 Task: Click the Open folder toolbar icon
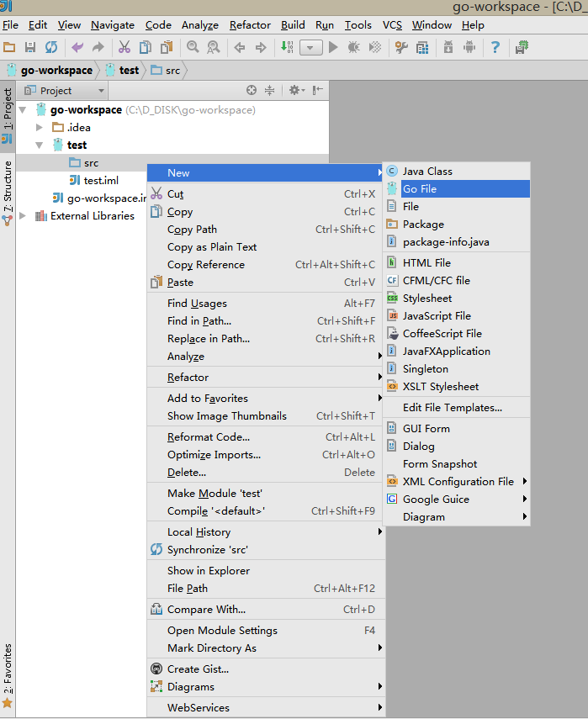[x=9, y=47]
